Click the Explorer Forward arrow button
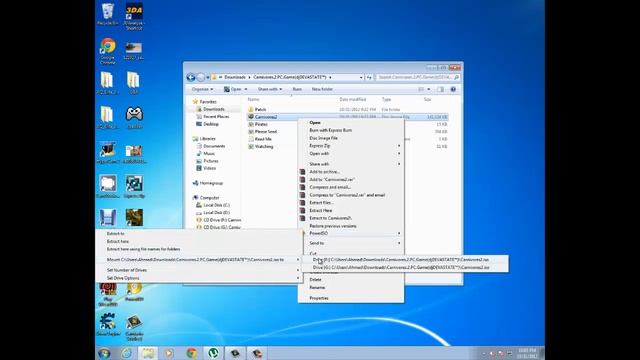Screen dimensions: 640x360 click(x=200, y=77)
